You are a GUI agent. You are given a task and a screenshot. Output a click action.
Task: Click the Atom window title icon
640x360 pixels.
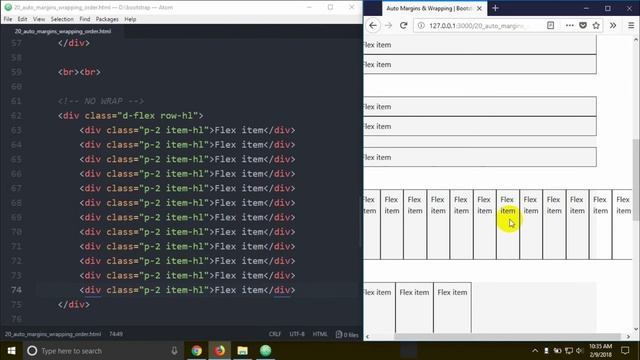(x=8, y=7)
